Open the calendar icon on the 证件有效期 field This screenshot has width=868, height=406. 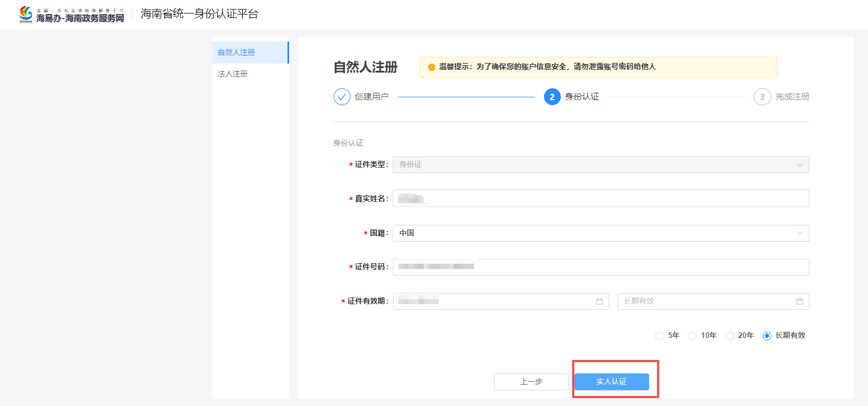(599, 301)
